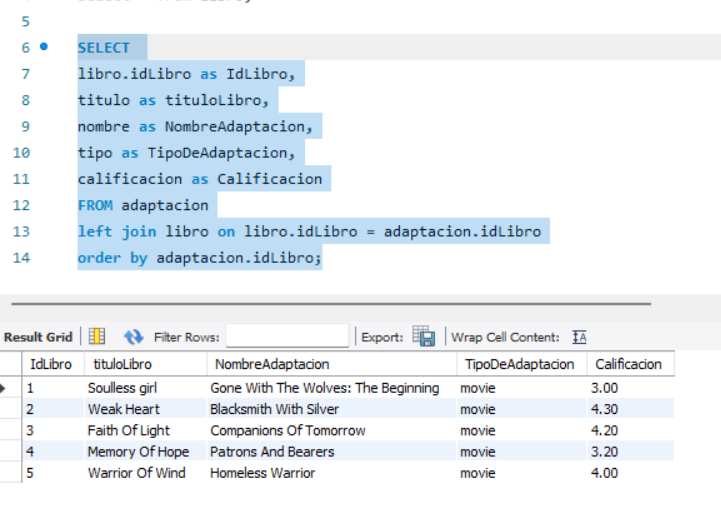
Task: Click the Calificacion column header
Action: tap(628, 365)
